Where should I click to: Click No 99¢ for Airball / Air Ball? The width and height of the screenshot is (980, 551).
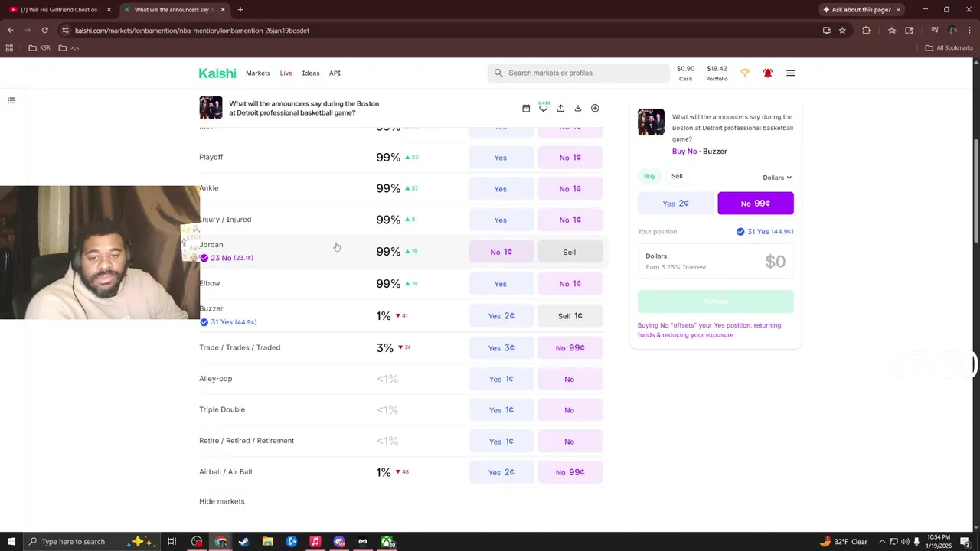pyautogui.click(x=570, y=472)
